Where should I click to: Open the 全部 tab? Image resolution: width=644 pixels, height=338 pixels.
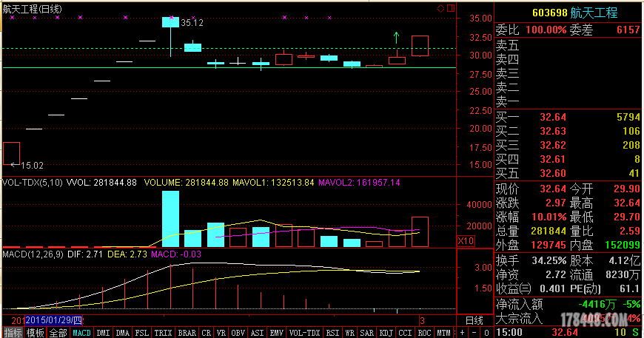[x=58, y=333]
